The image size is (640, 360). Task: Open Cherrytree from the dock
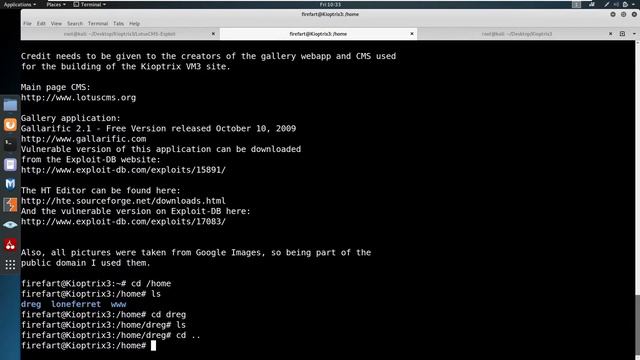point(10,244)
